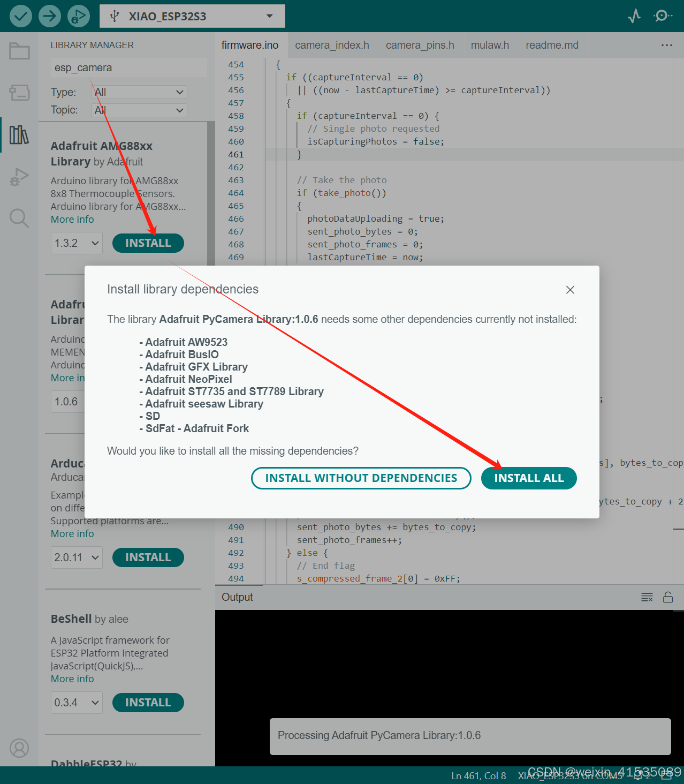This screenshot has width=684, height=784.
Task: Click Install Without Dependencies button
Action: click(361, 478)
